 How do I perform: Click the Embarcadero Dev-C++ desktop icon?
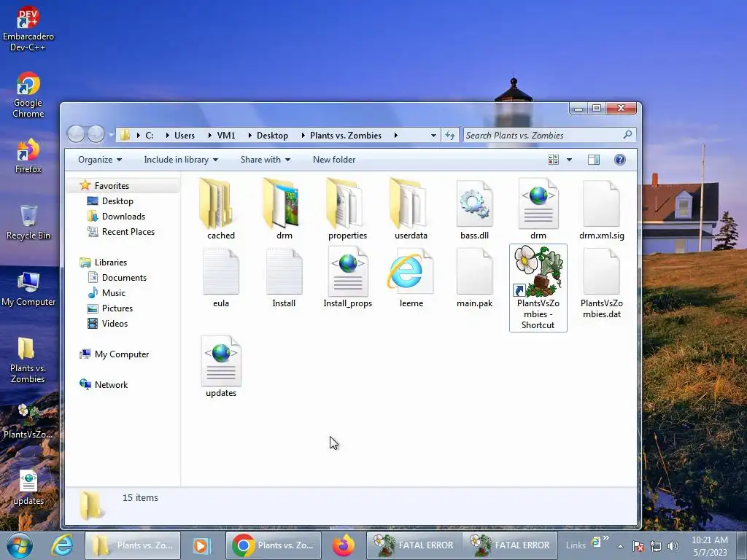point(28,29)
